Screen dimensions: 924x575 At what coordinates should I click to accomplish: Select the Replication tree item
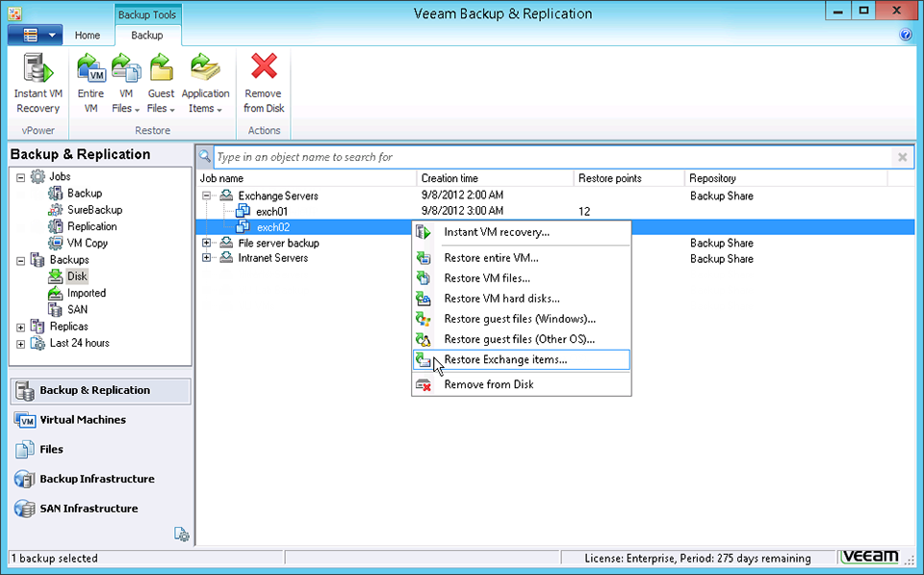[x=92, y=226]
